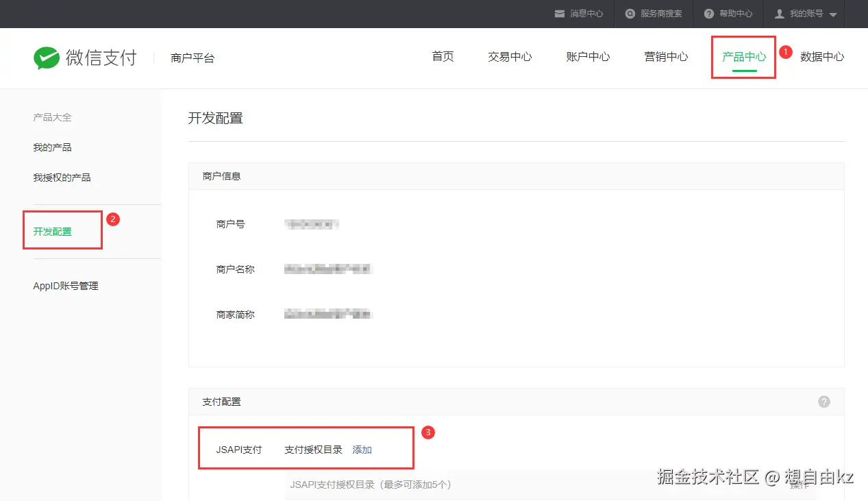Click the help icon in 支付配置 header

coord(824,402)
